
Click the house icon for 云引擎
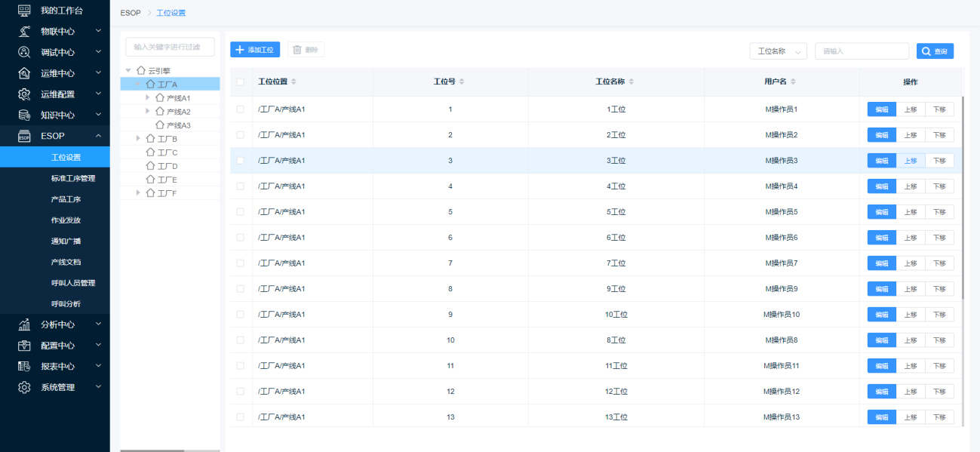(x=141, y=70)
